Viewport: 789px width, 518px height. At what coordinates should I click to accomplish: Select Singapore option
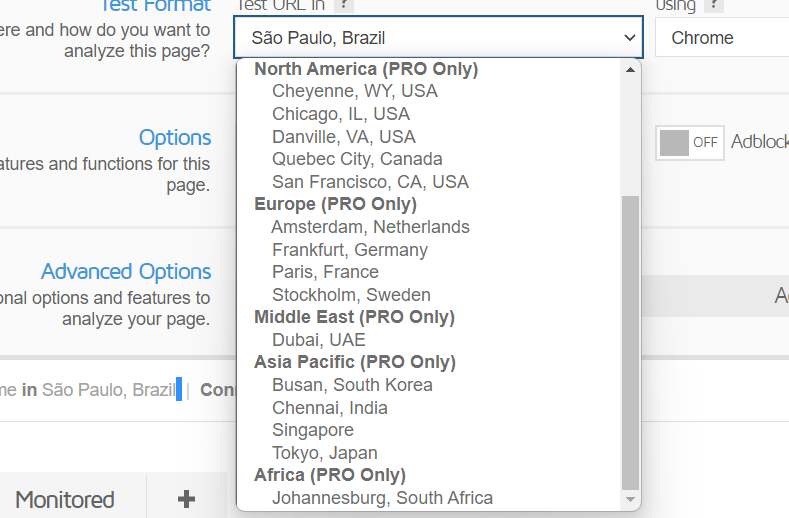tap(312, 430)
